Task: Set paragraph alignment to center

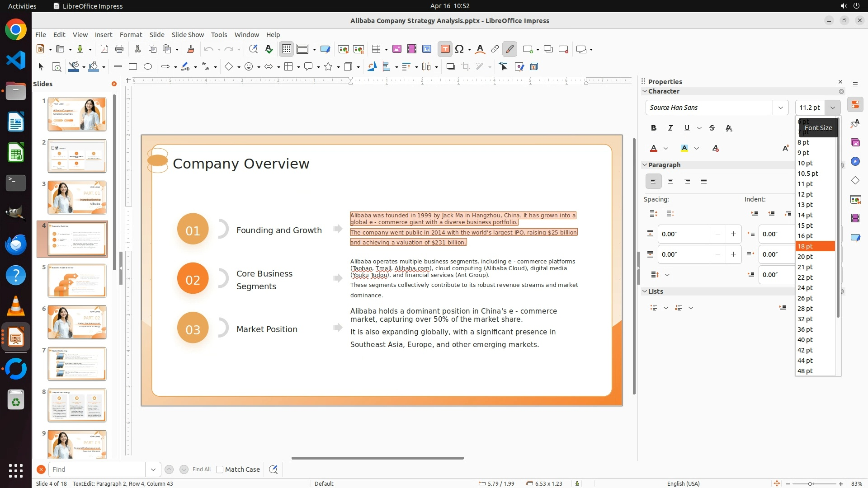Action: (670, 182)
